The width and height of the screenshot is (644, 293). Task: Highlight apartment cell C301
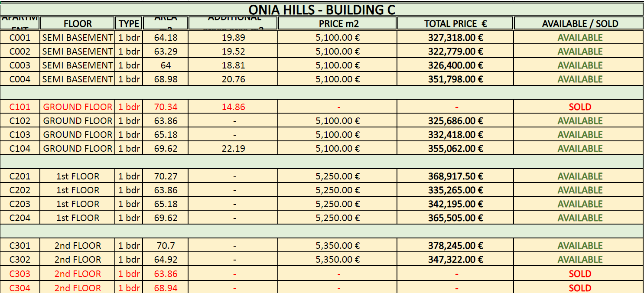20,246
